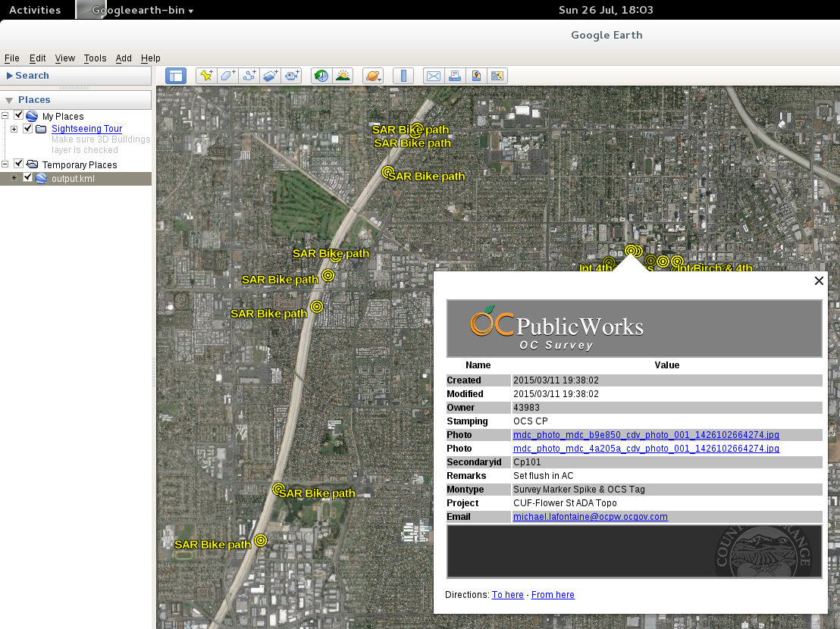The image size is (840, 629).
Task: Close the OC Survey info balloon
Action: [x=819, y=281]
